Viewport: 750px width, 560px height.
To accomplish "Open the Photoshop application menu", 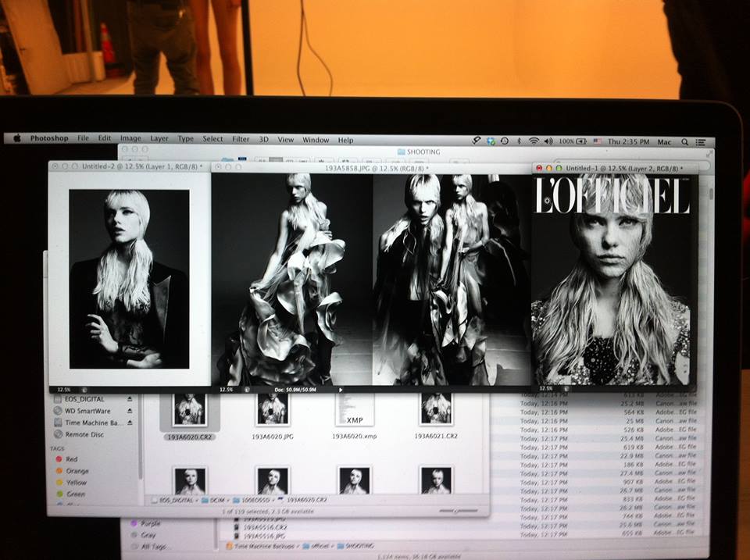I will click(x=49, y=138).
